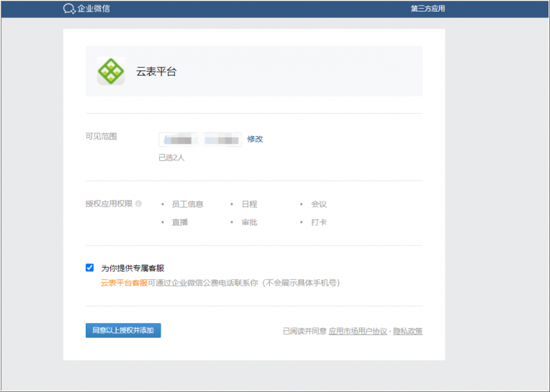Click the info icon beside 授权应用权限
The image size is (550, 392).
(x=138, y=204)
